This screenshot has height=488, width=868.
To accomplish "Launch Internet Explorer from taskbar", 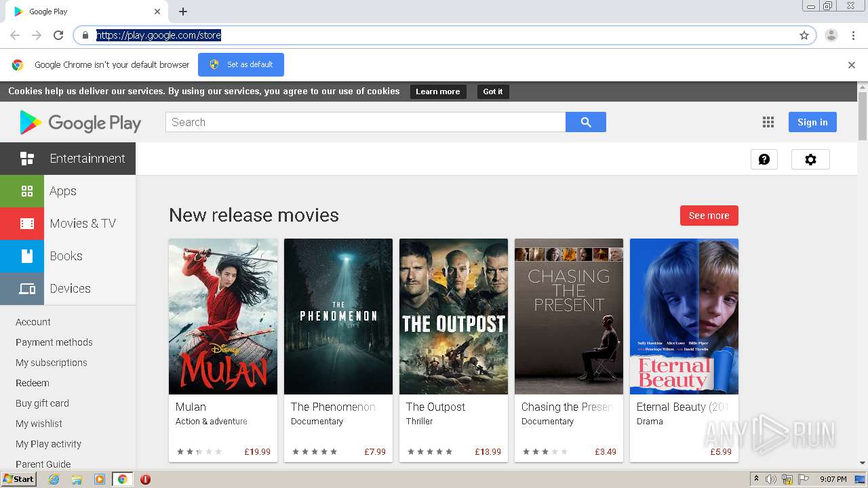I will pyautogui.click(x=54, y=479).
